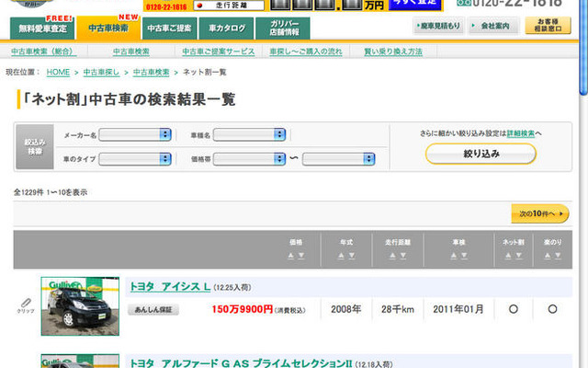Click the あんしん保証 badge
588x368 pixels.
(153, 309)
